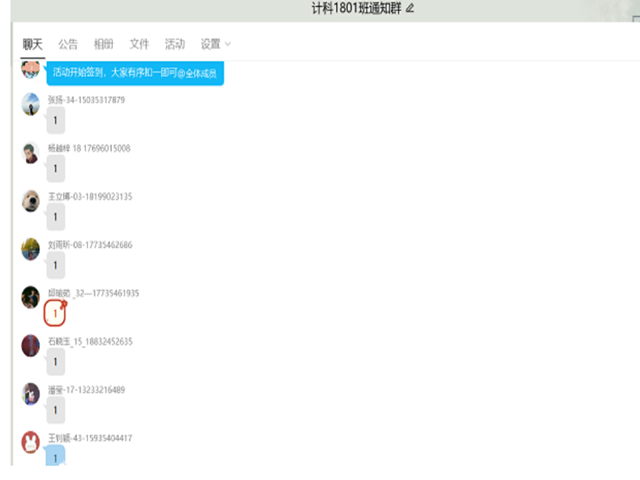The width and height of the screenshot is (640, 480).
Task: Open rabbit avatar of member 43-15935404417
Action: pos(31,442)
